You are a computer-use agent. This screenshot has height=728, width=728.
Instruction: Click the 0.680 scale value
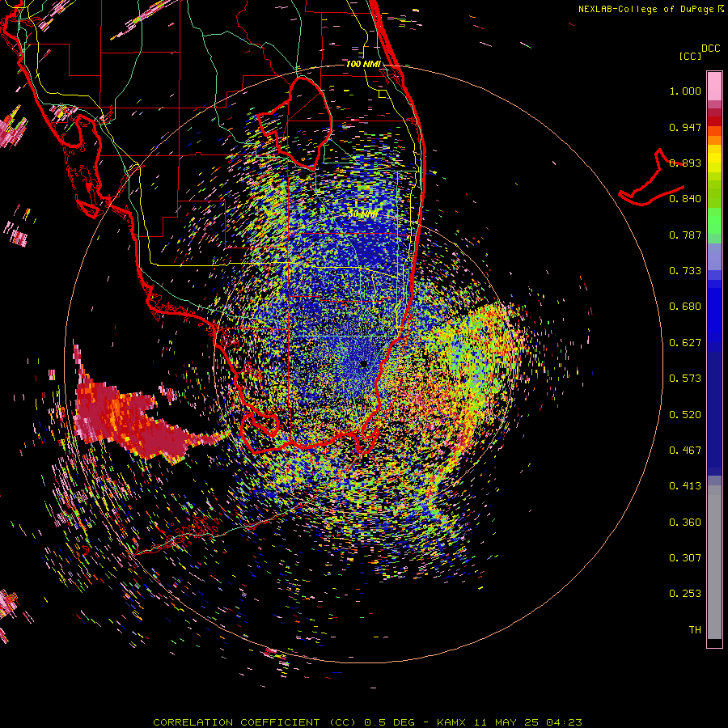pos(685,307)
